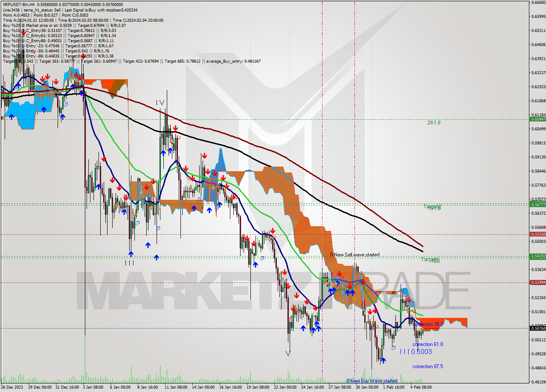Select the '16 Jan 16:00' date label
The height and width of the screenshot is (392, 546).
[x=231, y=387]
